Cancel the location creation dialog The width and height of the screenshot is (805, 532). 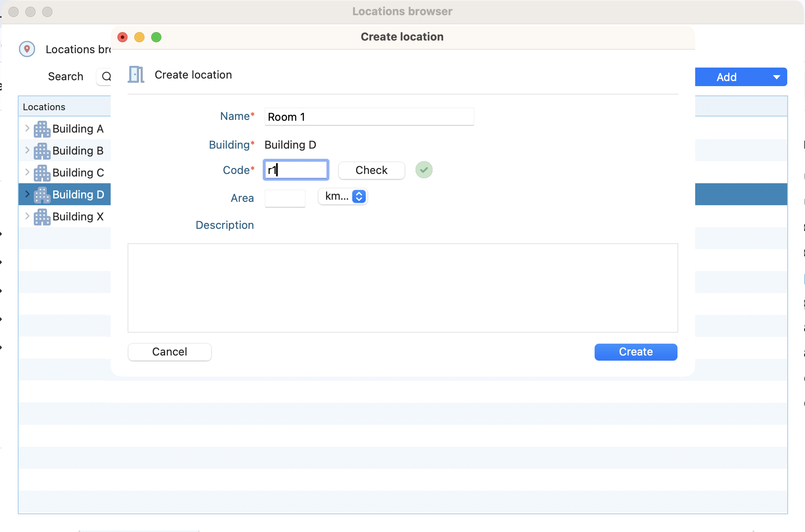coord(169,352)
